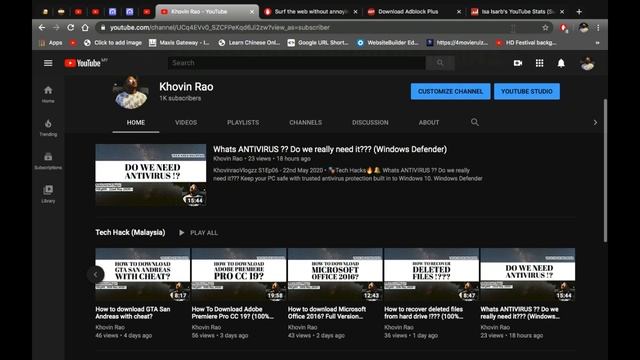Open Maxis Gateway bookmark

coord(180,42)
